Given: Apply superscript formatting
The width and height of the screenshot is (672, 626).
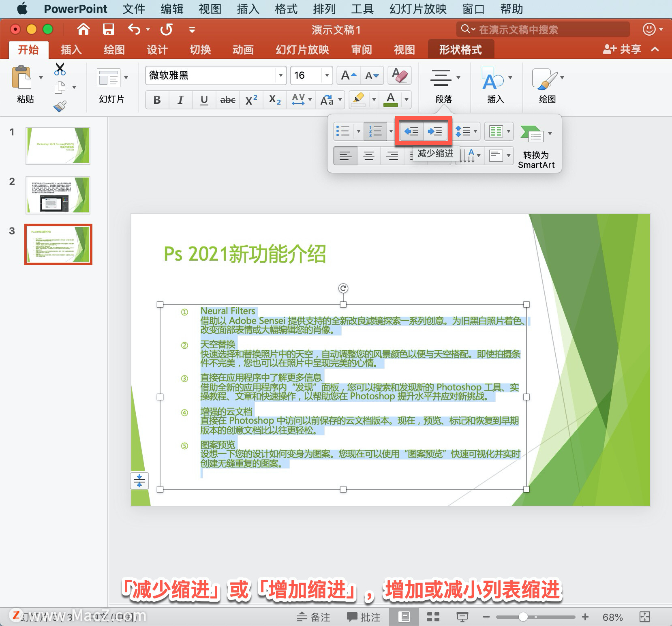Looking at the screenshot, I should [251, 100].
